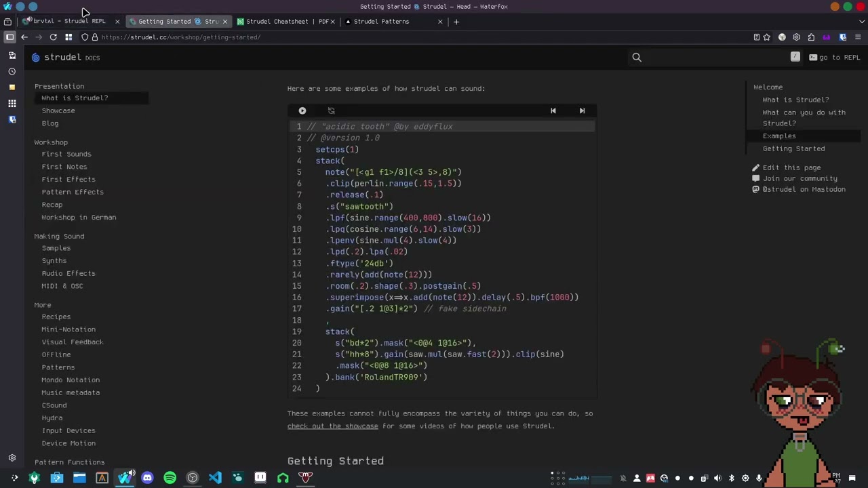Open a new browser tab

click(x=456, y=22)
